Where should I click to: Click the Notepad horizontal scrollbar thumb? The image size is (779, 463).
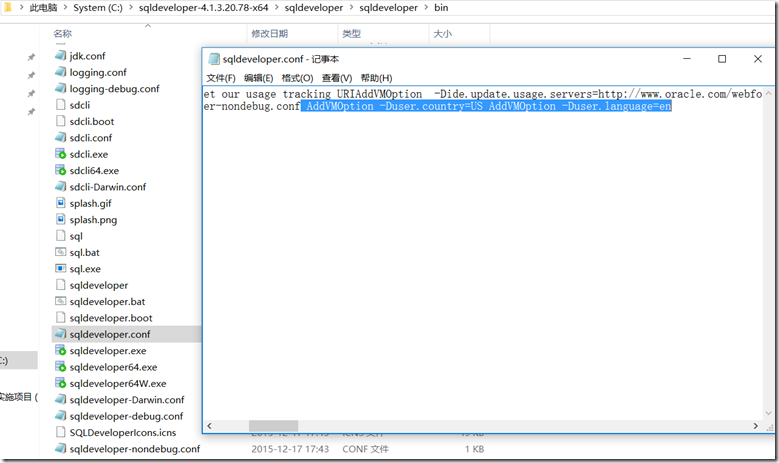point(273,426)
